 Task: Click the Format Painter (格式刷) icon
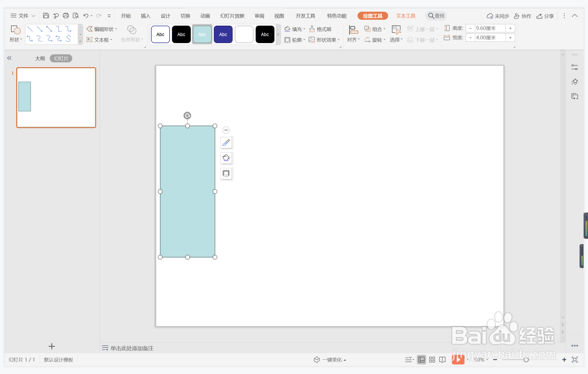pyautogui.click(x=312, y=29)
